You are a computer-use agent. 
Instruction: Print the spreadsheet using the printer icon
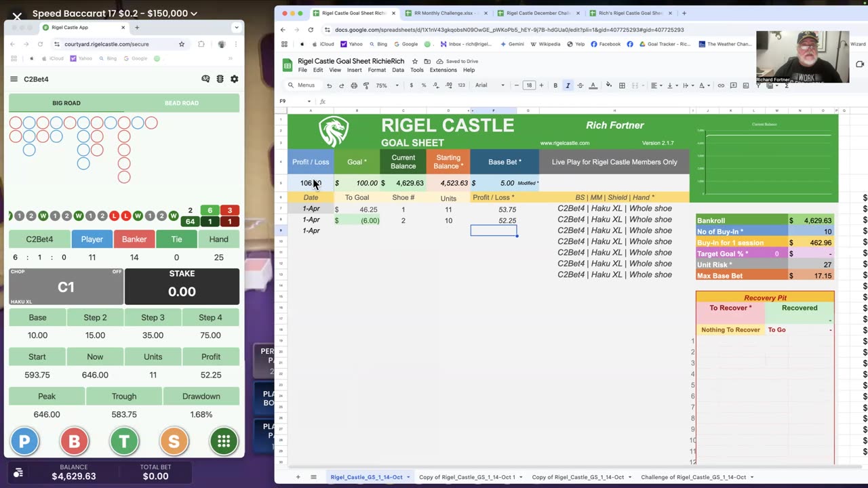[353, 85]
